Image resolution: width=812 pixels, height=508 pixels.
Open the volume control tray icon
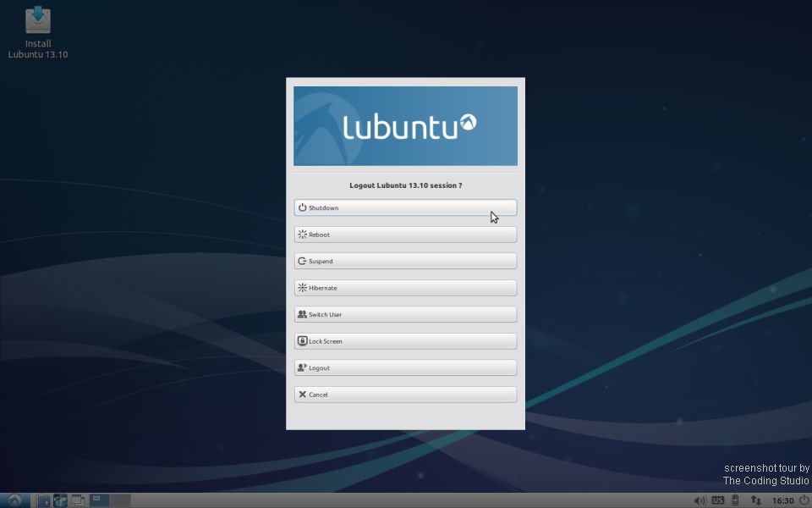click(x=700, y=500)
